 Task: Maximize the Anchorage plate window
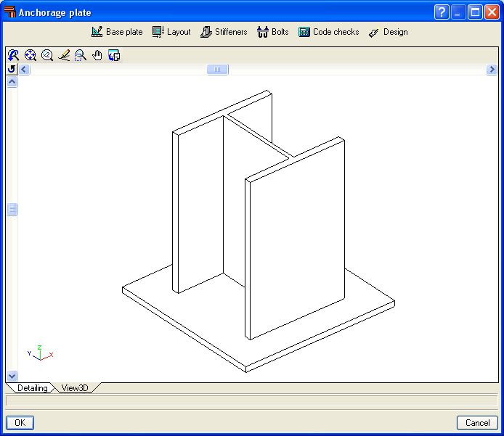[475, 12]
